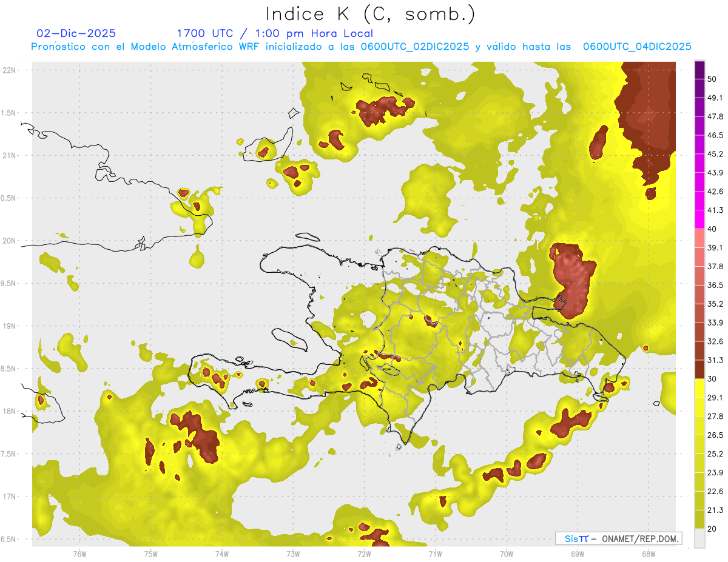Click the "20N" latitude axis label
Image resolution: width=728 pixels, height=562 pixels.
[x=9, y=241]
